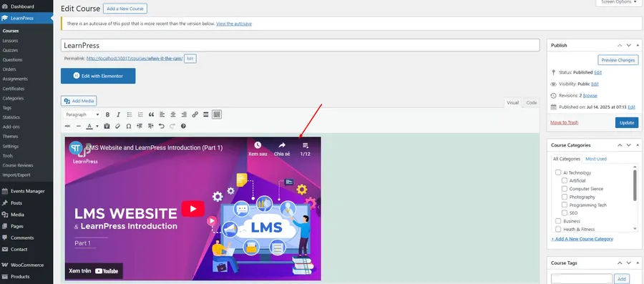Open the video playlist 1/12 icon
This screenshot has width=644, height=284.
pos(305,145)
